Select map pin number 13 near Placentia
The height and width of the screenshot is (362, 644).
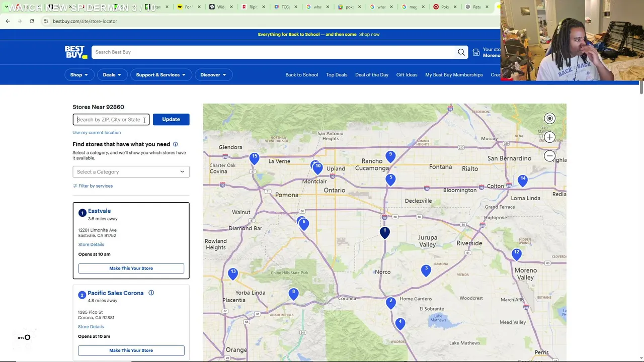(x=233, y=274)
